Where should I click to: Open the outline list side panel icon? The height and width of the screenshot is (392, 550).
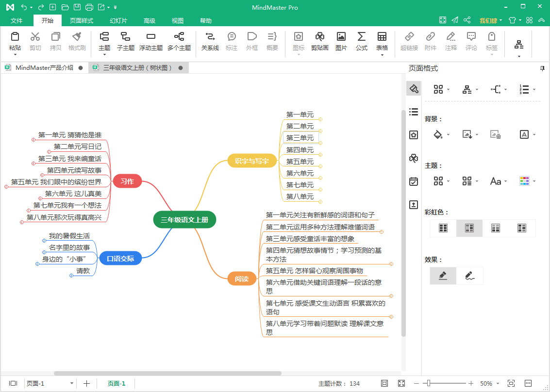[414, 112]
